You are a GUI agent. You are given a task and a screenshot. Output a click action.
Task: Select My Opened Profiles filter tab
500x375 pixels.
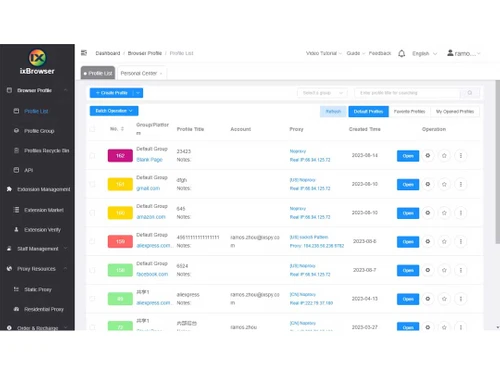(x=455, y=111)
